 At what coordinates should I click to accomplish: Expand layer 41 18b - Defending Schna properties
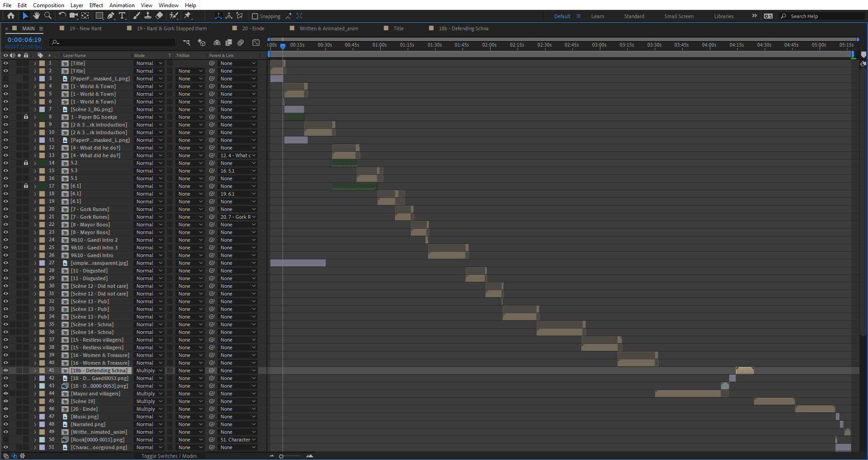click(x=35, y=371)
